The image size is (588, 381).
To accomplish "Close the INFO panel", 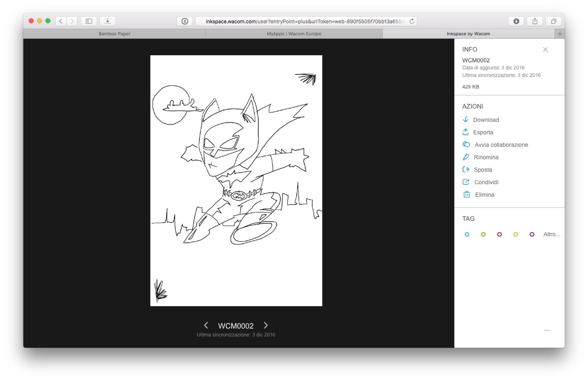I will click(x=545, y=49).
